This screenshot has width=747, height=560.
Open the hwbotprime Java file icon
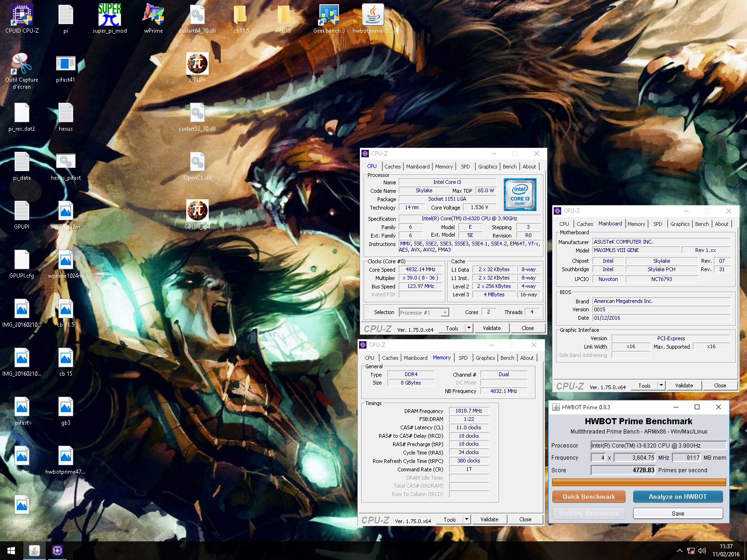pyautogui.click(x=373, y=19)
